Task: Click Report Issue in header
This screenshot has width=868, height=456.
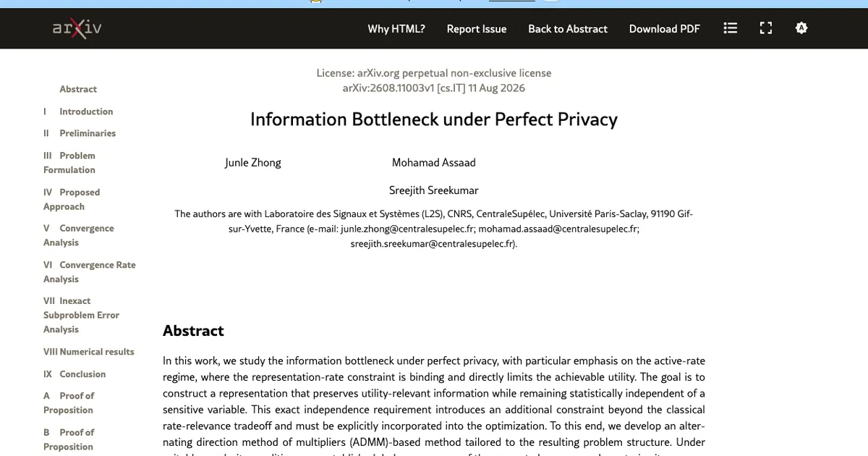Action: [x=477, y=29]
